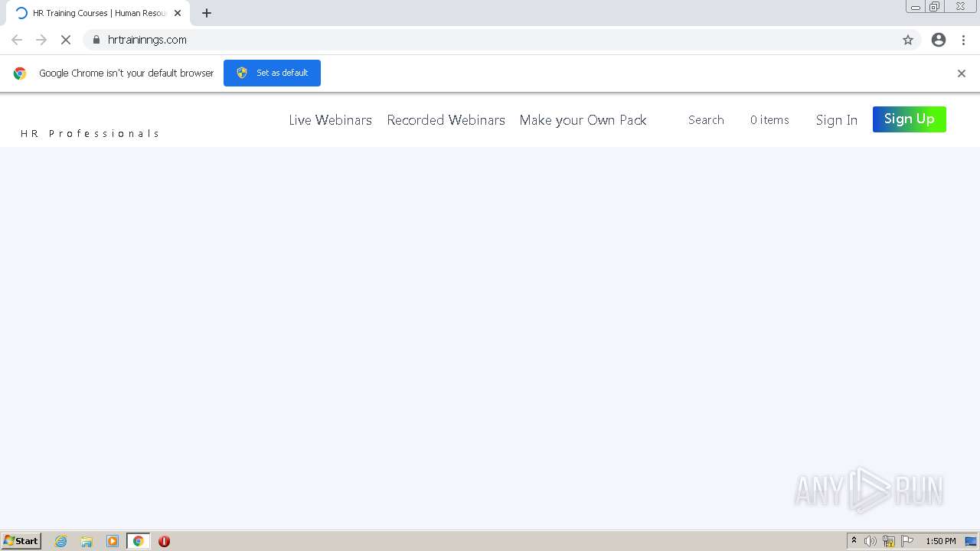Go back to previous page
The width and height of the screenshot is (980, 551).
(x=17, y=40)
